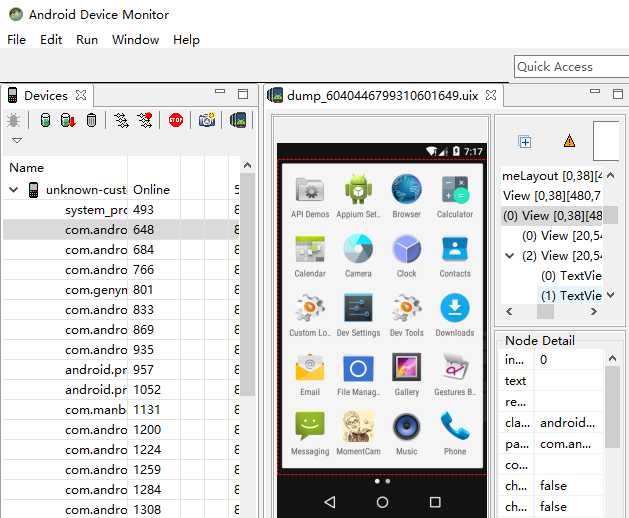This screenshot has width=629, height=518.
Task: Click the yellow warning triangle icon
Action: tap(569, 141)
